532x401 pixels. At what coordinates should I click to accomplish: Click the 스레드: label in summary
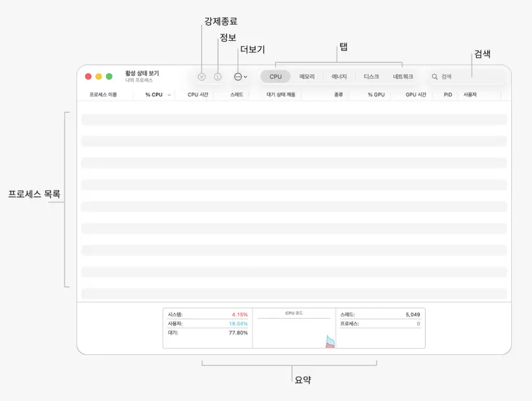[347, 315]
